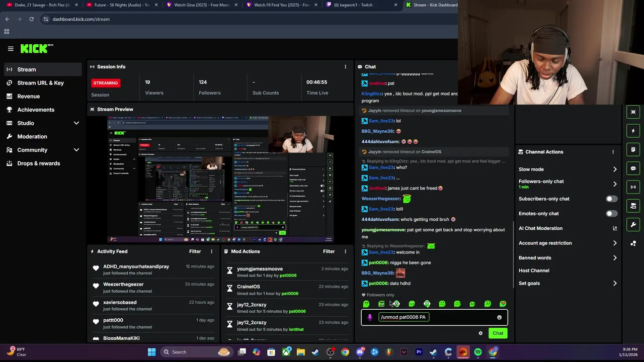
Task: Open Premiere Pro from the taskbar
Action: [x=419, y=352]
